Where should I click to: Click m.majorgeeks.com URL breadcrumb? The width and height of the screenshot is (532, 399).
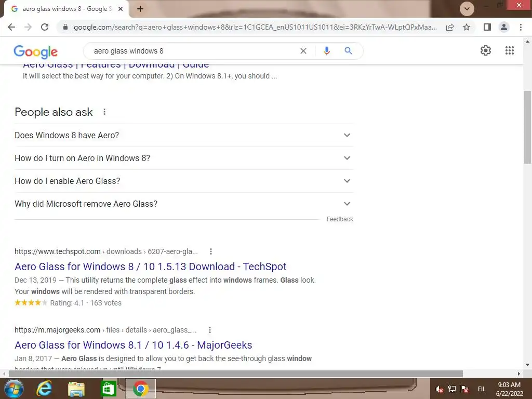point(105,330)
